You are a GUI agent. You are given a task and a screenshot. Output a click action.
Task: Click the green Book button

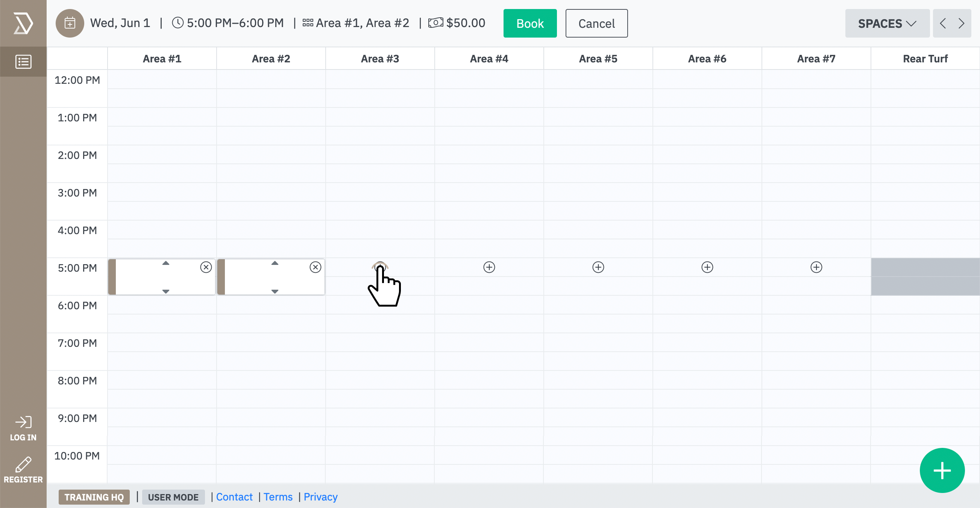pyautogui.click(x=530, y=23)
